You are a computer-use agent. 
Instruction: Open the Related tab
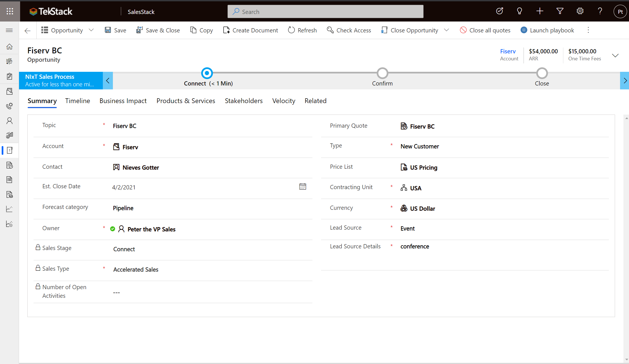(x=315, y=101)
